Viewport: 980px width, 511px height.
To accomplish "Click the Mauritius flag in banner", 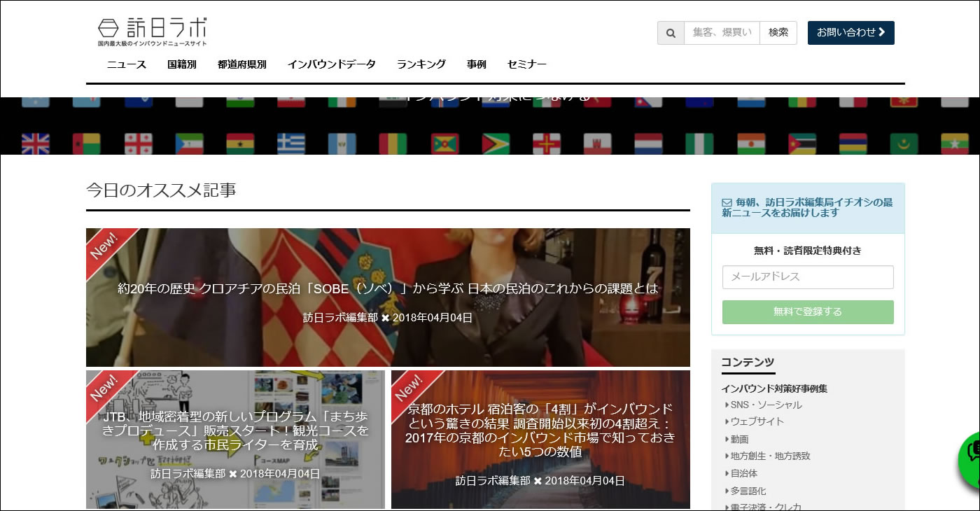I will [853, 143].
